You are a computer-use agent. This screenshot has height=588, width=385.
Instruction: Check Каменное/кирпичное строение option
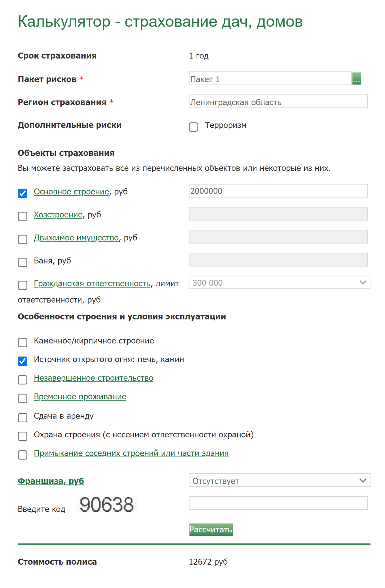click(22, 343)
